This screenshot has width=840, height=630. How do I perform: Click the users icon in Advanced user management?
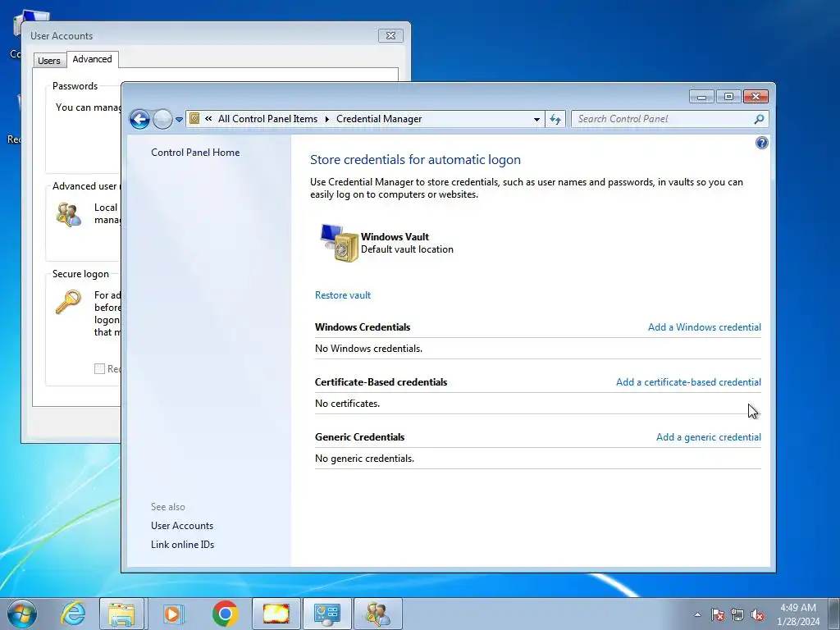pos(69,214)
